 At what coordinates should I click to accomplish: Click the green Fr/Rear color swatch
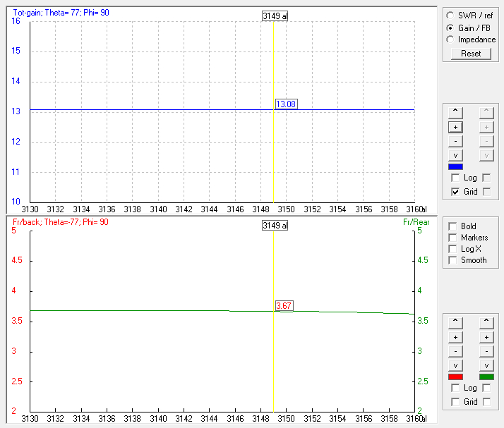coord(486,377)
